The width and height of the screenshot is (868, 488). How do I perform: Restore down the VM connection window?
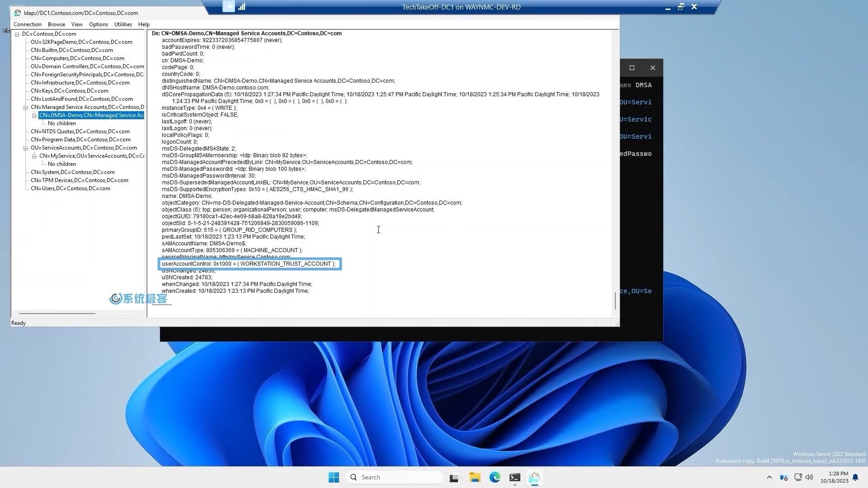pos(681,7)
